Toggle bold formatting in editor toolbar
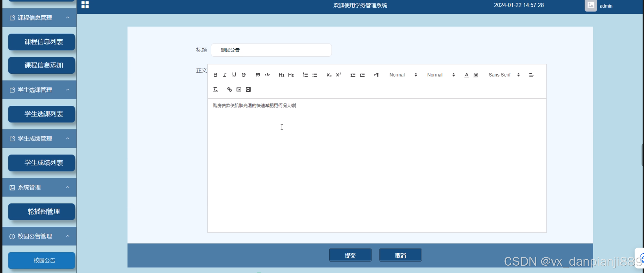This screenshot has width=644, height=273. tap(215, 75)
